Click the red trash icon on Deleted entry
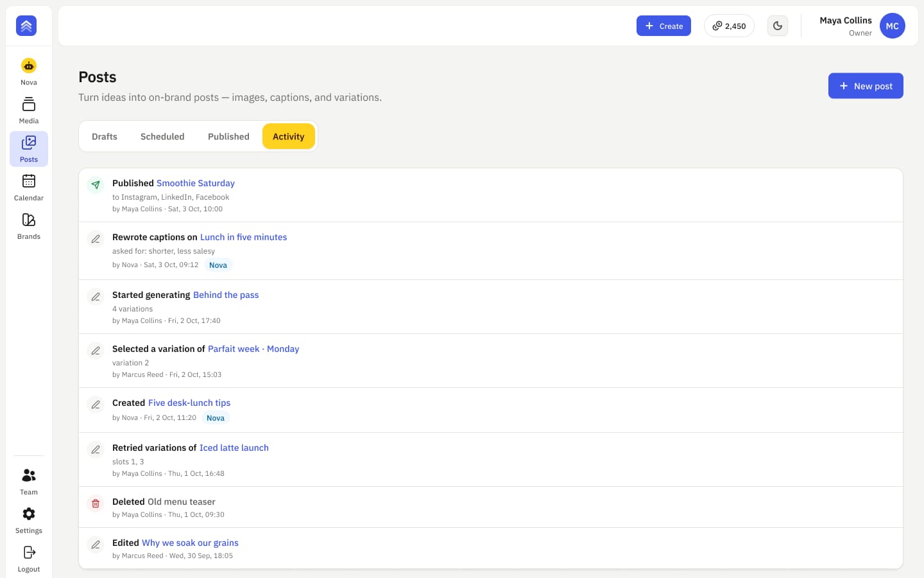Image resolution: width=924 pixels, height=578 pixels. point(96,504)
